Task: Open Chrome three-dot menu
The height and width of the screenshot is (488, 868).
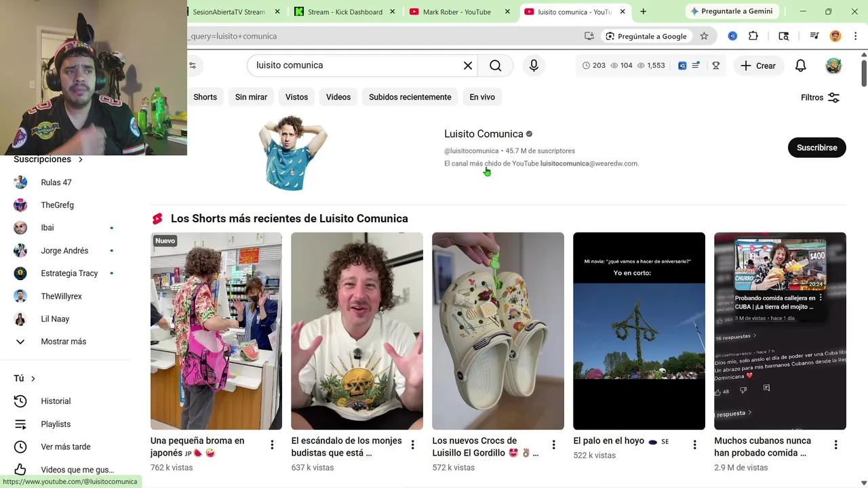Action: (x=855, y=36)
